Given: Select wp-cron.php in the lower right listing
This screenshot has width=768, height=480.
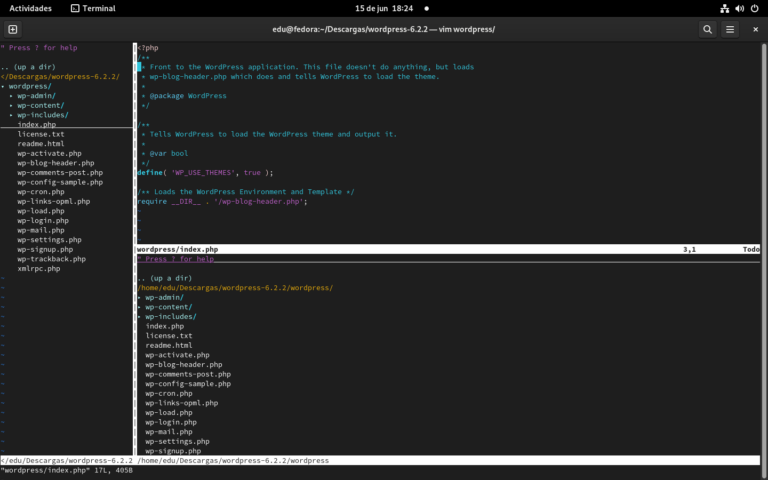Looking at the screenshot, I should point(169,393).
